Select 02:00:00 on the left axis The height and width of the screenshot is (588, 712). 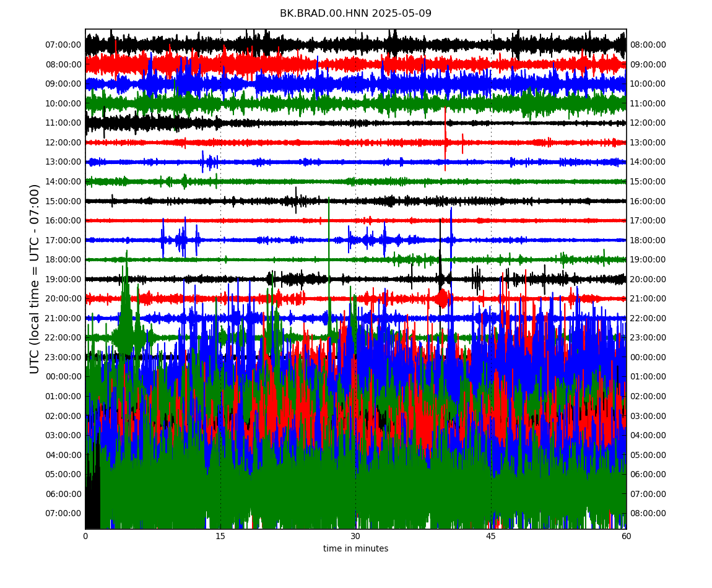64,416
